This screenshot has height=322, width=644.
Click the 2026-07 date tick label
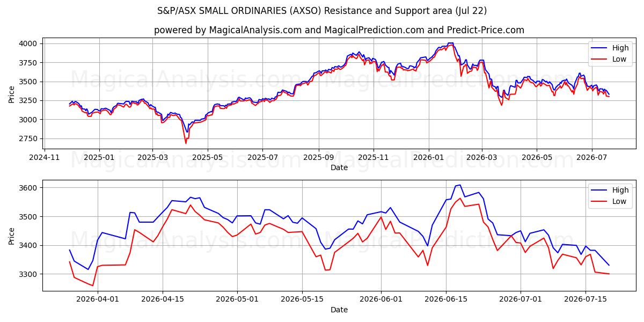click(591, 157)
